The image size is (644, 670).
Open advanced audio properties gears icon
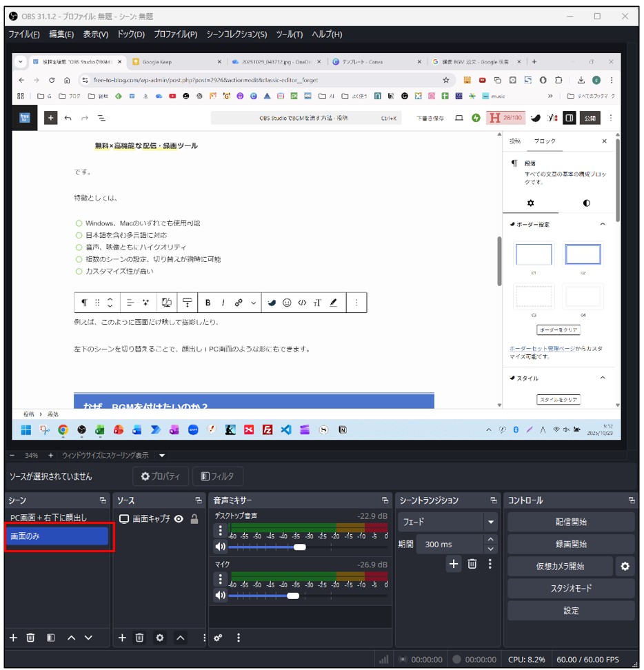(218, 638)
